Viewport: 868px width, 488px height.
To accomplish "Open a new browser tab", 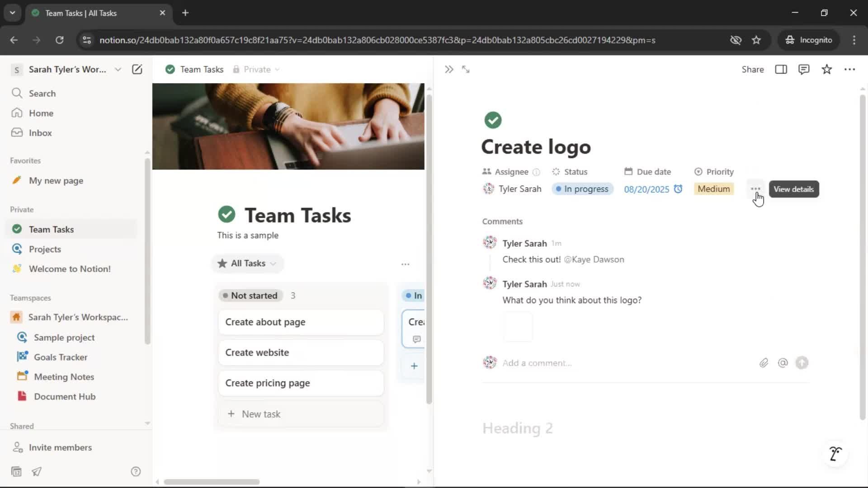I will click(185, 13).
